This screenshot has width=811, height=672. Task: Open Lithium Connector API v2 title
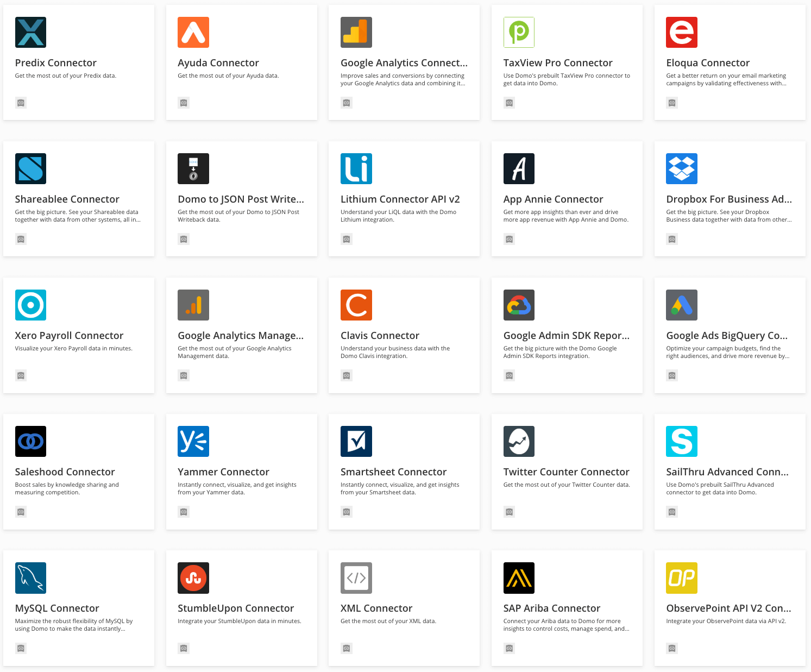click(400, 199)
